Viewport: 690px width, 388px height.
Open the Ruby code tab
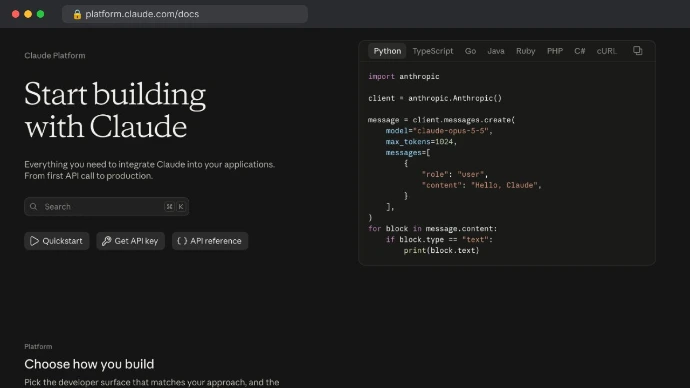point(525,51)
